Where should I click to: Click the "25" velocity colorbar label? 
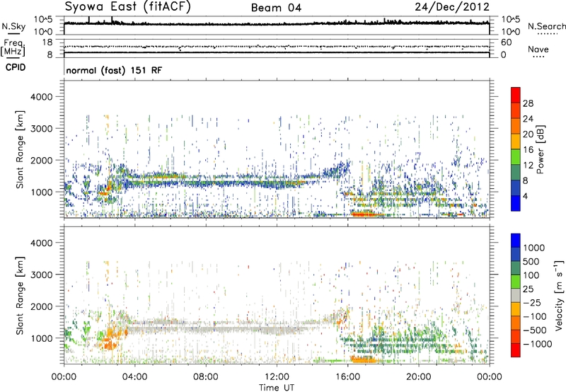[529, 289]
